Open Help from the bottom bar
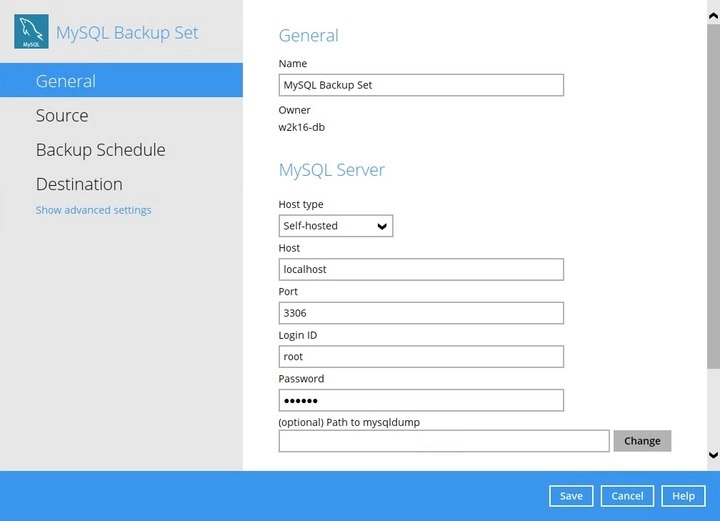Screen dimensions: 720x521 click(683, 496)
